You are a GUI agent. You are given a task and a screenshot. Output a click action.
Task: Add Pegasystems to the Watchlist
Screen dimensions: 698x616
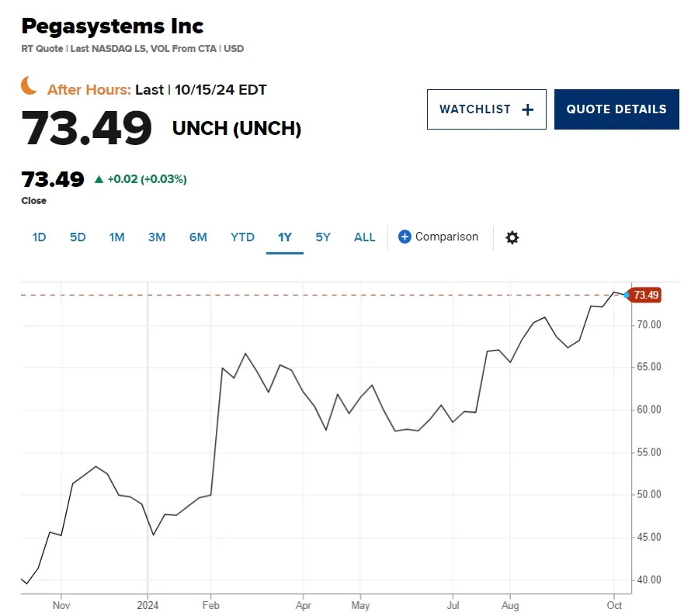(486, 109)
